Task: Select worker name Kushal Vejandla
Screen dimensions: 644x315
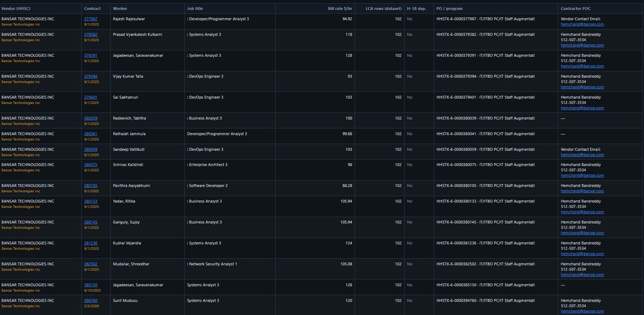Action: point(127,243)
